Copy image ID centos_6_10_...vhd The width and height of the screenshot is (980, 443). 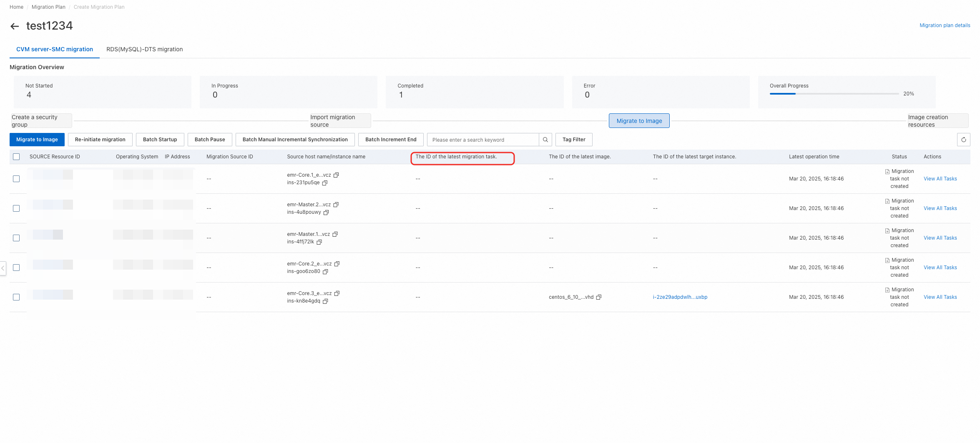tap(599, 297)
